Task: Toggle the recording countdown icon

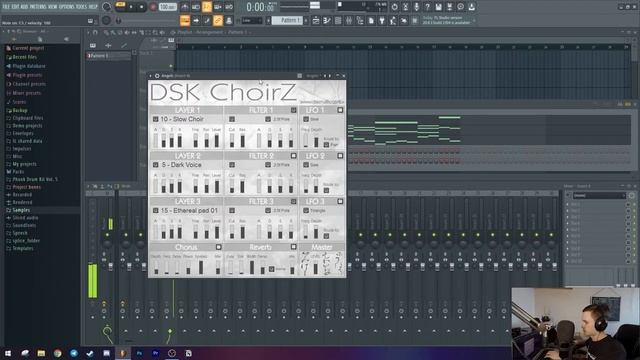Action: 207,7
